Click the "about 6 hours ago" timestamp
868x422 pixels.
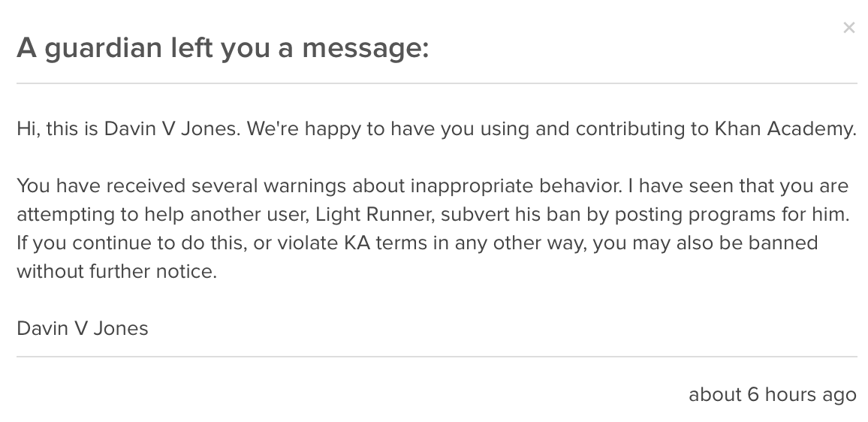pyautogui.click(x=772, y=394)
